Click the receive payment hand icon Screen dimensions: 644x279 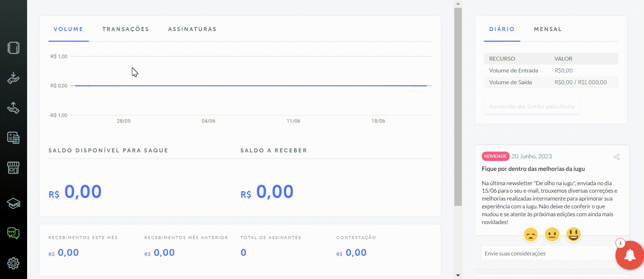(13, 78)
